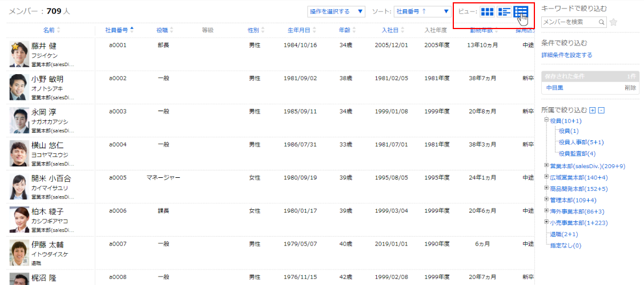
Task: Collapse the 役員(10+1) tree node
Action: (547, 120)
